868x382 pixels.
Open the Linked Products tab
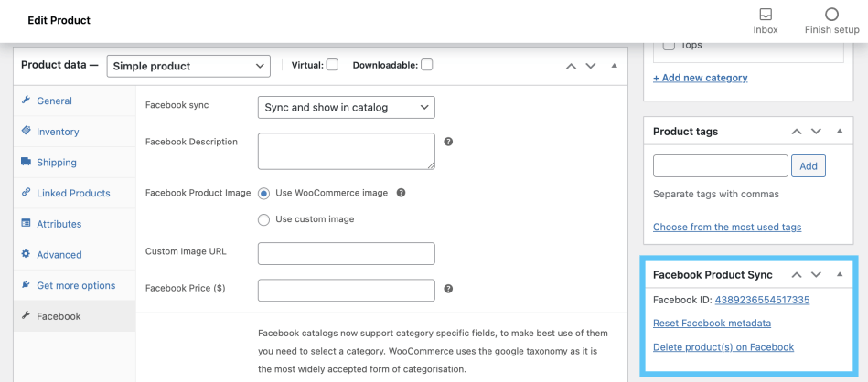pos(73,194)
